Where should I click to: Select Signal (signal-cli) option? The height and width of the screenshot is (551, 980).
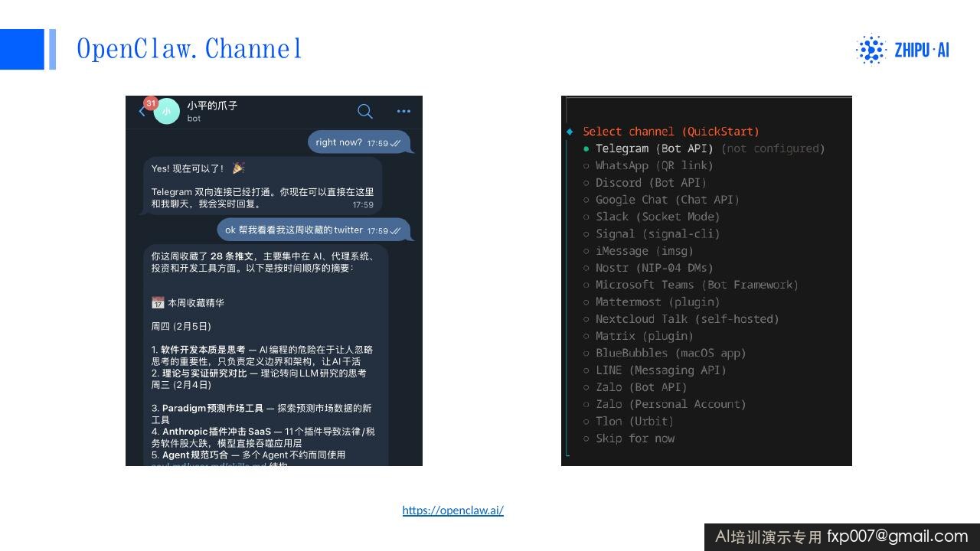pos(652,233)
